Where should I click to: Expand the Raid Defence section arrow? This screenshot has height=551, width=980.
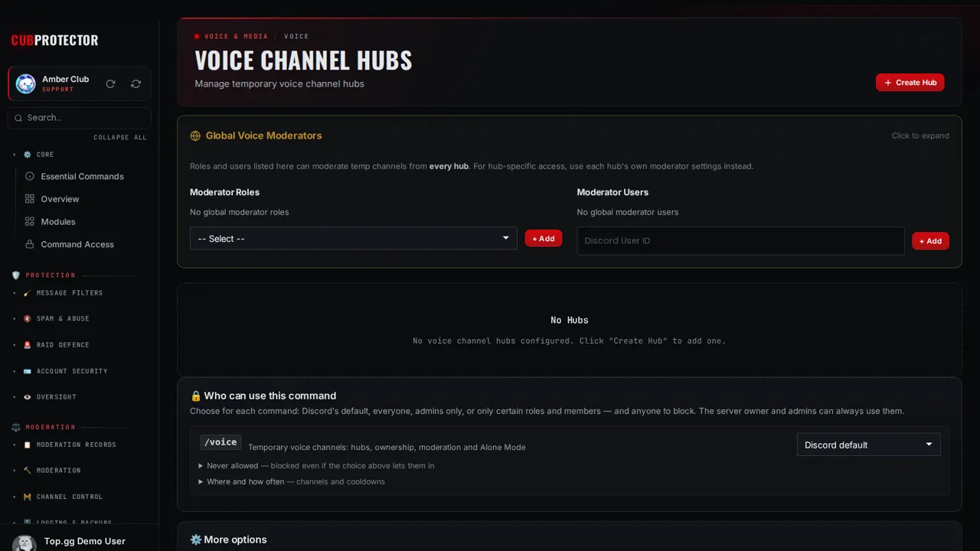(x=15, y=345)
